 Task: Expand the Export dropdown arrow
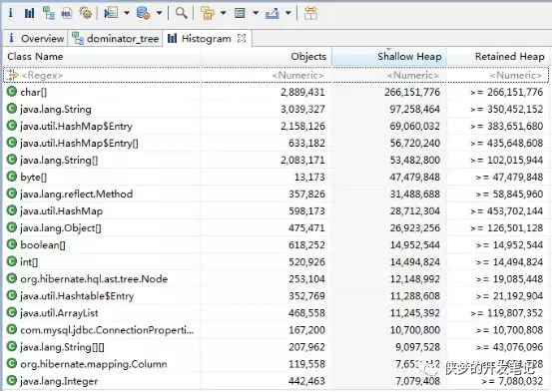[x=287, y=13]
